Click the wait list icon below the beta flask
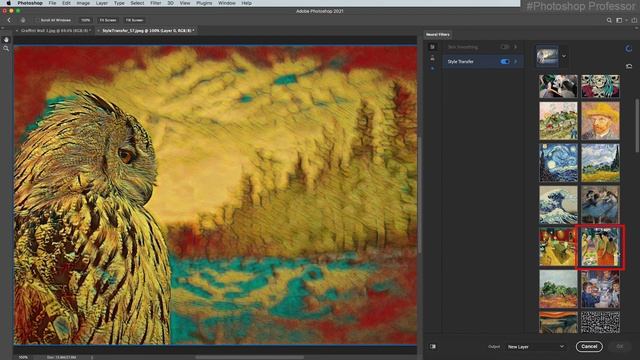This screenshot has height=360, width=640. tap(432, 68)
